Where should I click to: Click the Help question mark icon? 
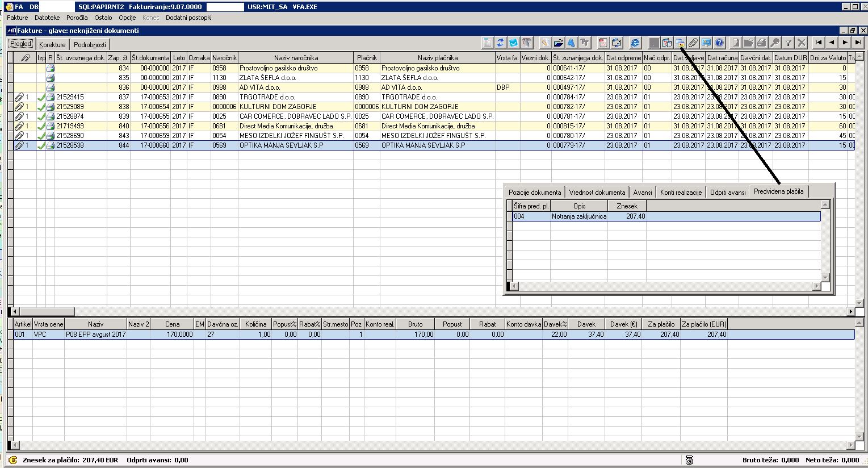720,43
